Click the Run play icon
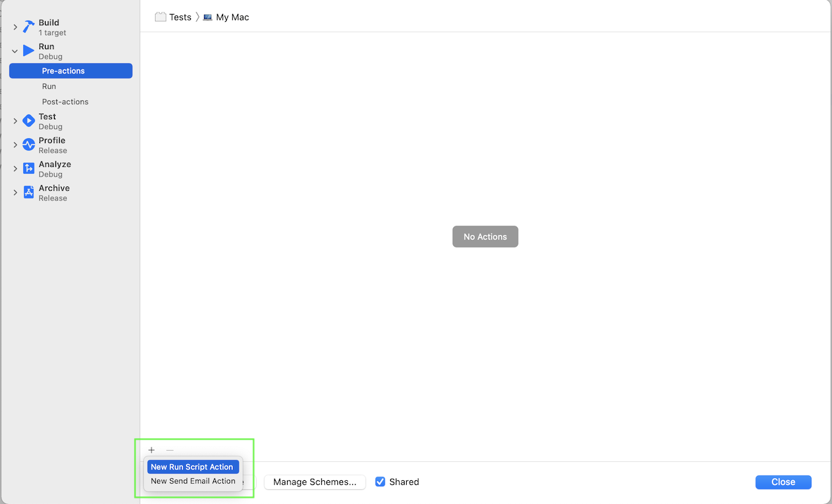The image size is (832, 504). click(x=28, y=50)
